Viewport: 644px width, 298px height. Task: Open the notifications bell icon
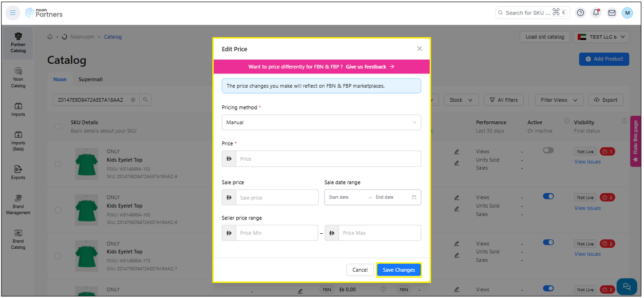coord(596,13)
